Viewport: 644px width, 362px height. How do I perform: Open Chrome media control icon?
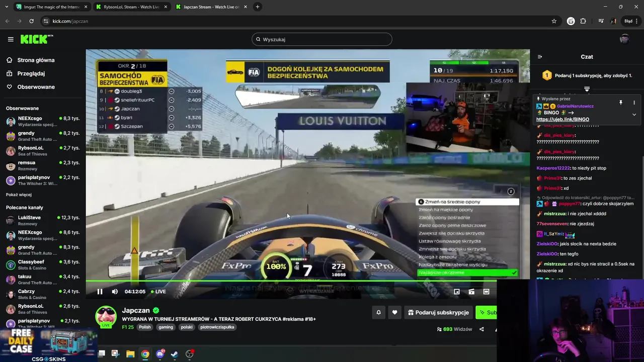coord(601,21)
